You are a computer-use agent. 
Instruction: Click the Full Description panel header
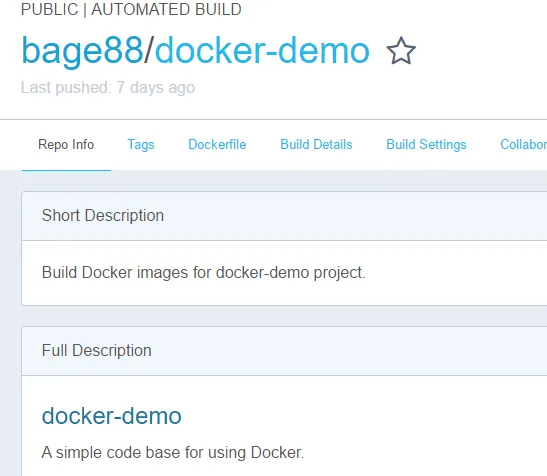coord(284,351)
